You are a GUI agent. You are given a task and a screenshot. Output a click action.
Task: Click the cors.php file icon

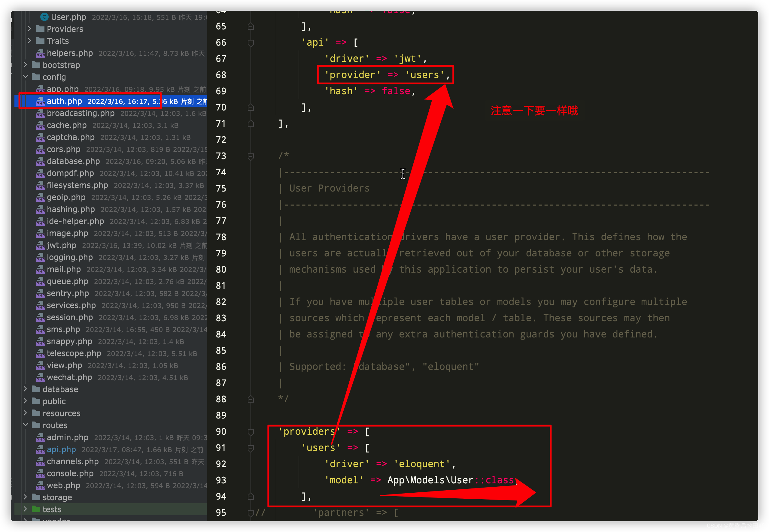(x=40, y=149)
